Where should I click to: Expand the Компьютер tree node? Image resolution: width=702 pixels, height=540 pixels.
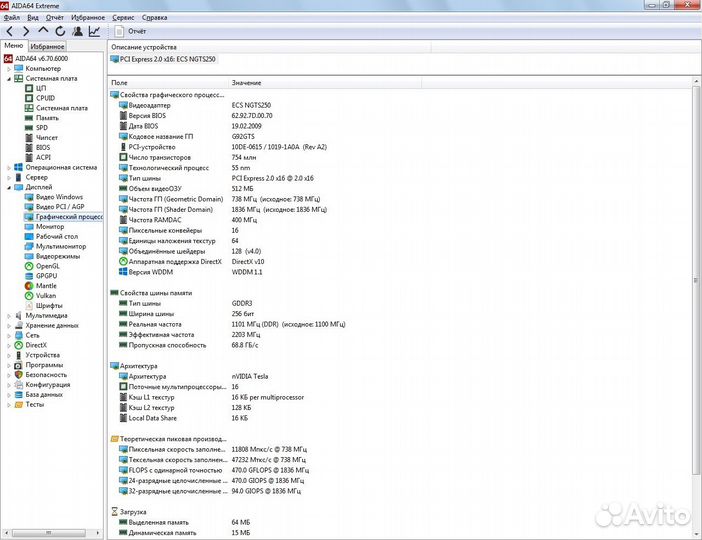(9, 69)
